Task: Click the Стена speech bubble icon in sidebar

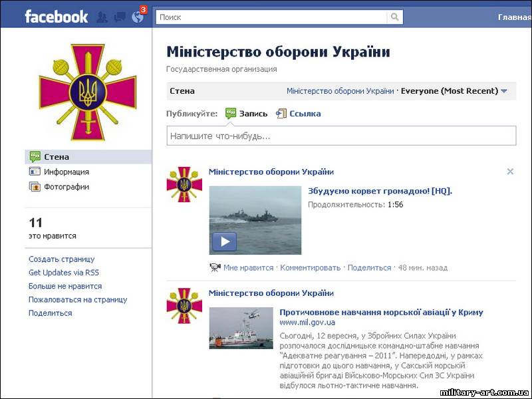Action: click(35, 157)
